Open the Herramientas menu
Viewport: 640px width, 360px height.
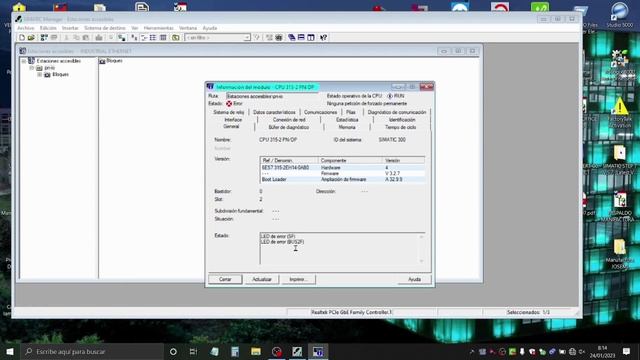point(159,28)
